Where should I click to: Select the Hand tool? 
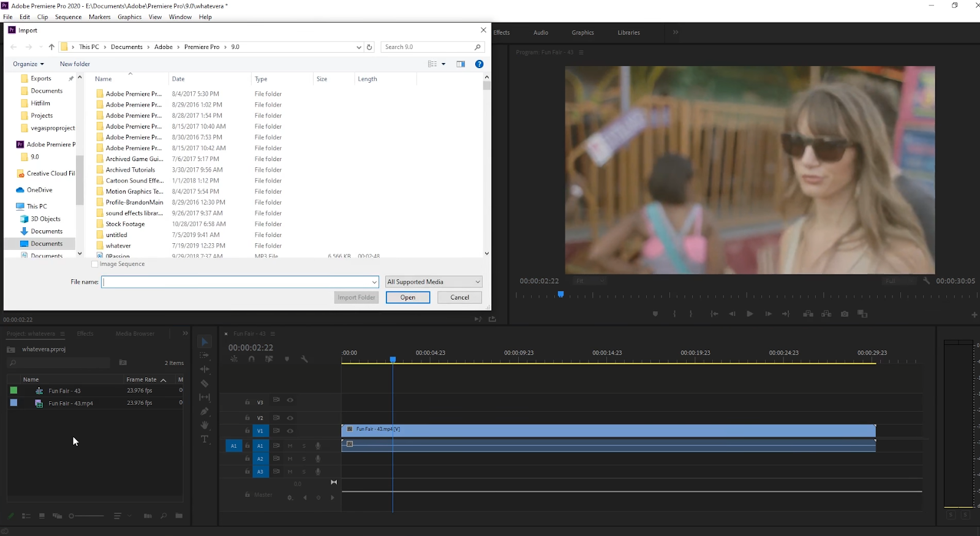pos(205,425)
